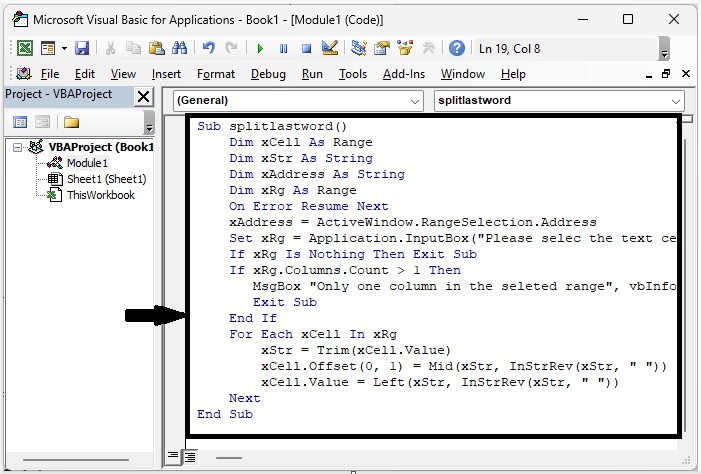This screenshot has width=701, height=474.
Task: Open the Help menu
Action: [x=513, y=74]
